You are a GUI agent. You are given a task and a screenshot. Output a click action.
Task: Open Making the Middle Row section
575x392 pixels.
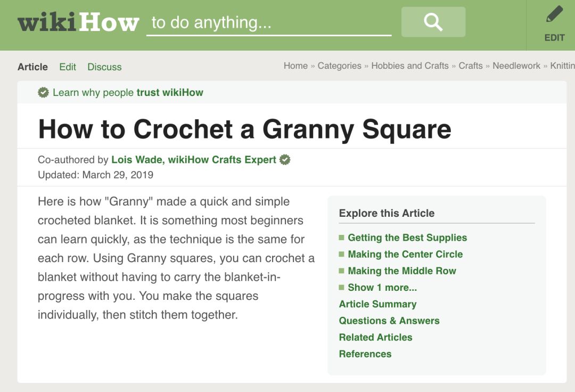[401, 271]
